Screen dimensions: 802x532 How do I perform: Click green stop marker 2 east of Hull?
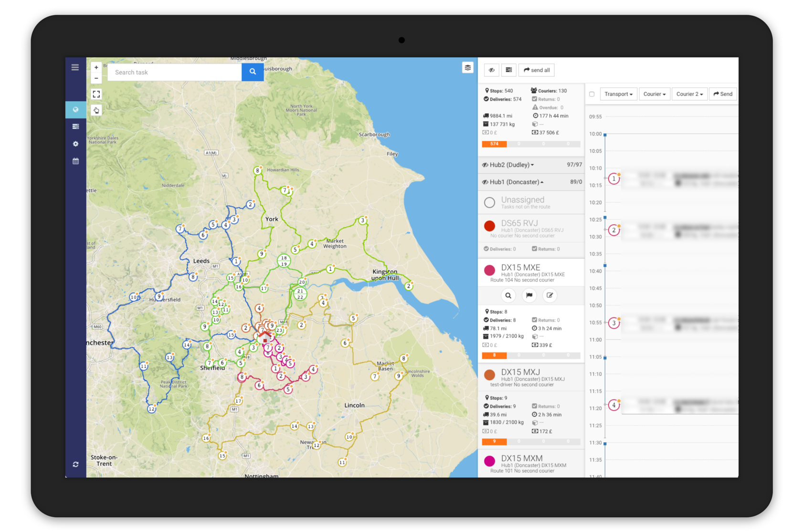pos(409,286)
